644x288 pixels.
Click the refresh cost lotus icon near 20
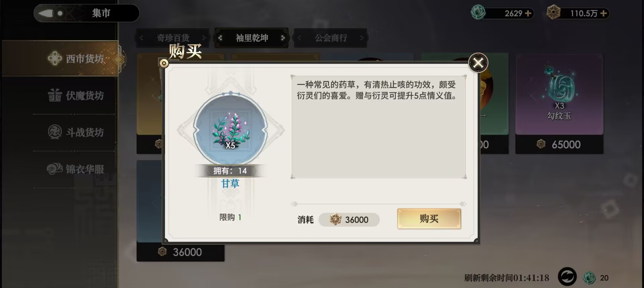click(x=589, y=278)
